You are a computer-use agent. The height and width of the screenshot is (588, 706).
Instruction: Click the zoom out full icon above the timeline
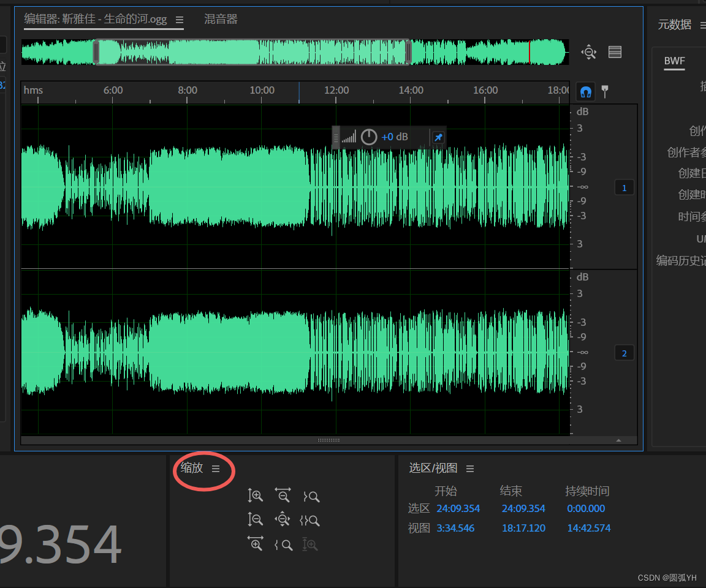[588, 52]
